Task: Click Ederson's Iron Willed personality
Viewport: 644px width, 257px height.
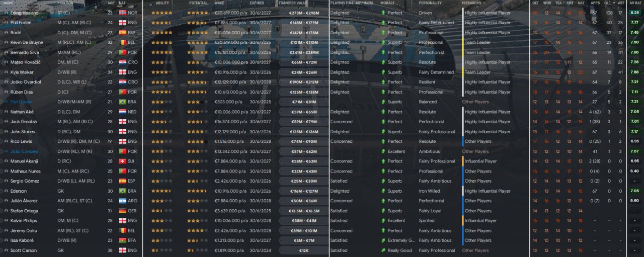Action: 429,191
